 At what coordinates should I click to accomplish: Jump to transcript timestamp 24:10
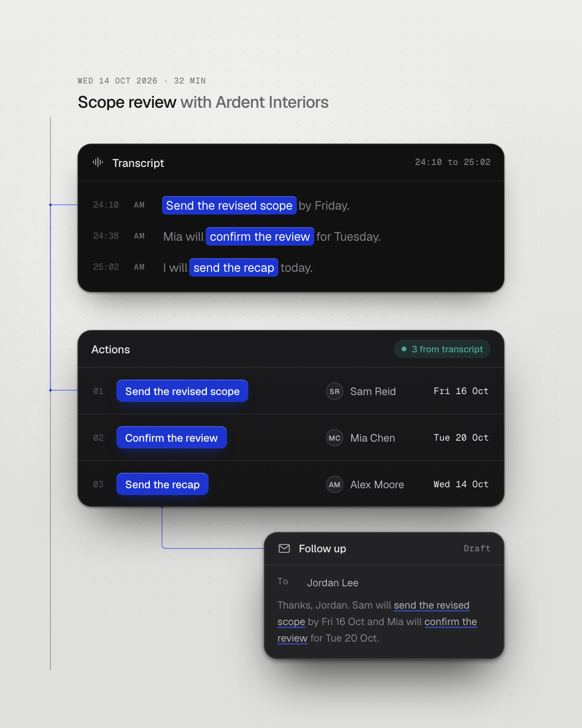tap(106, 205)
